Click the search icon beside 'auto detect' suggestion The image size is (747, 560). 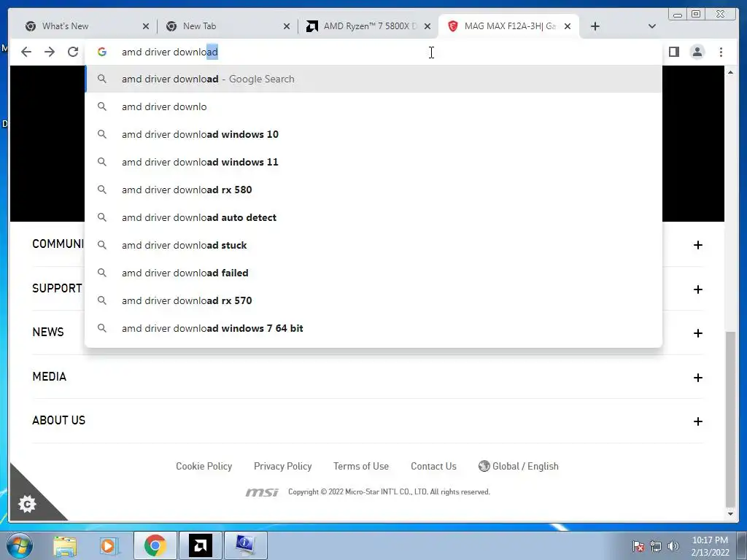click(x=102, y=217)
